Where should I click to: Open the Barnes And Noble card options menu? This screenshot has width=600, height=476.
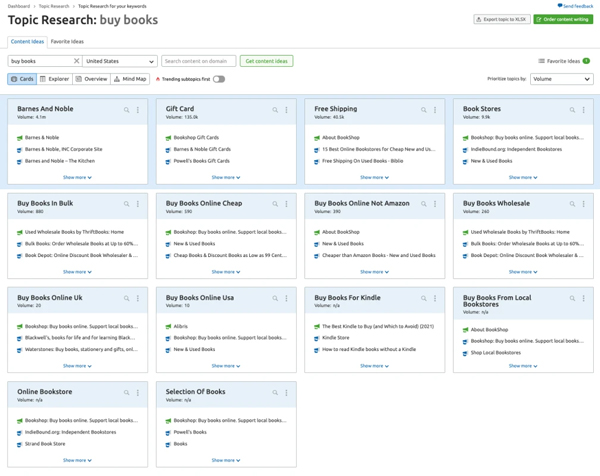(138, 110)
